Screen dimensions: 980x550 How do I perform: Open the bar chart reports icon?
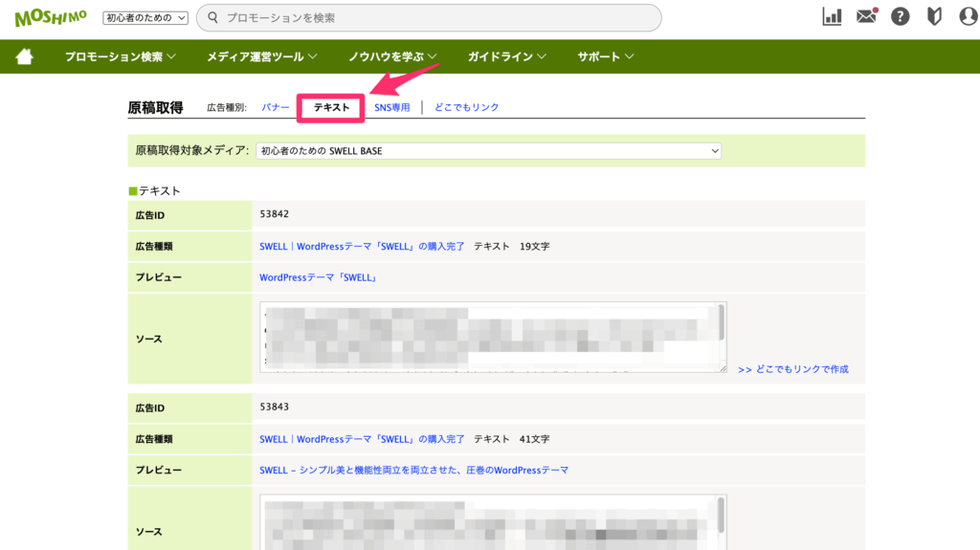(832, 17)
